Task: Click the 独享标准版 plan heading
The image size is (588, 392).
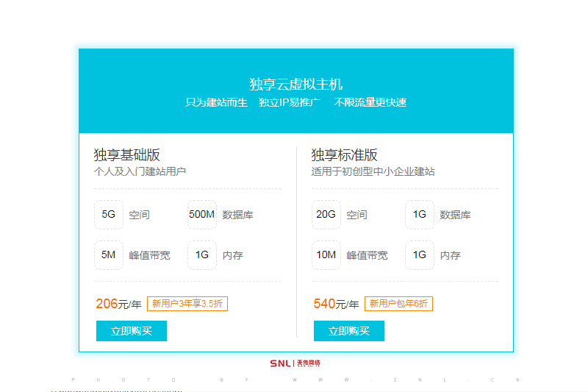Action: click(345, 155)
